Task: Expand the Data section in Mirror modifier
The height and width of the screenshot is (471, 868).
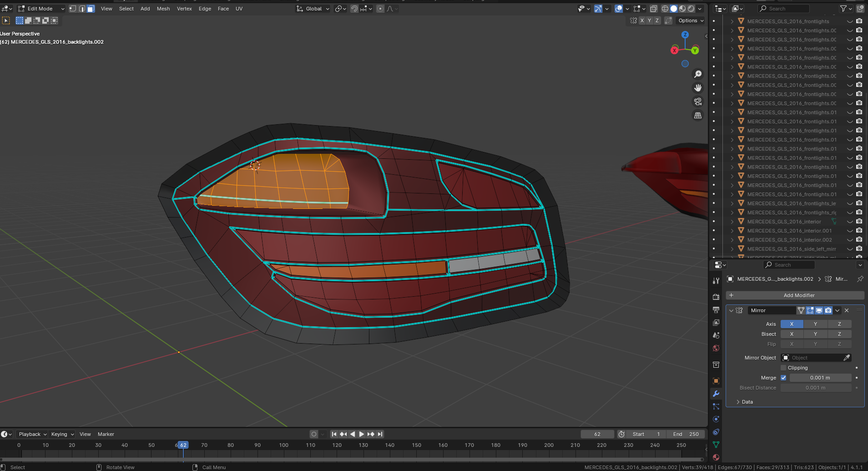Action: (747, 402)
